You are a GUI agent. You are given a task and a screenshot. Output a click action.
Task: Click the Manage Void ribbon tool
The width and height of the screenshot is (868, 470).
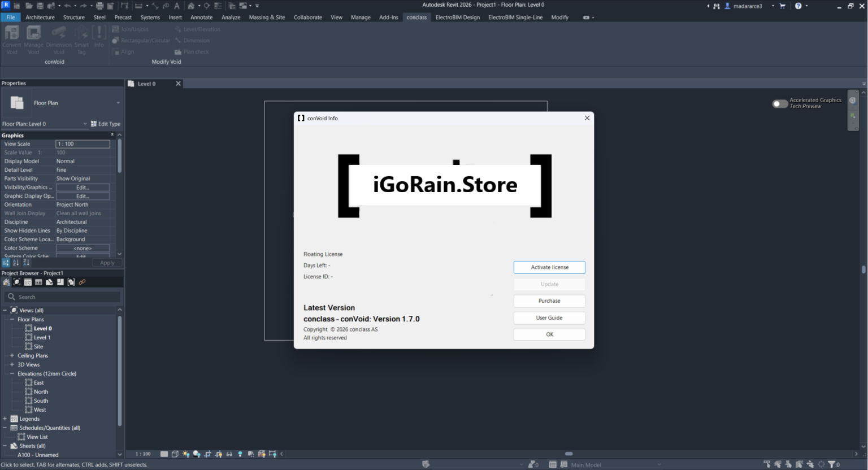[x=34, y=40]
